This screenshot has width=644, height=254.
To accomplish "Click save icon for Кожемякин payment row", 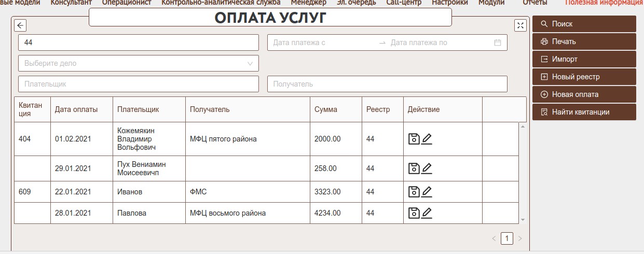I will click(414, 139).
